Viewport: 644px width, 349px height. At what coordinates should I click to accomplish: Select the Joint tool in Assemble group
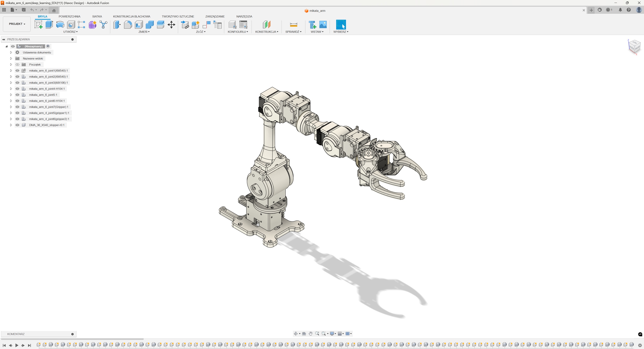207,25
